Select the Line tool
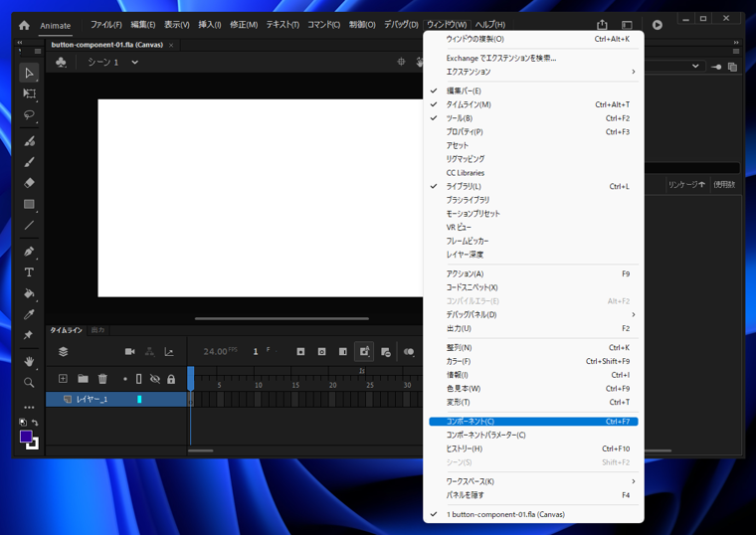Screen dimensions: 756x535 [29, 225]
